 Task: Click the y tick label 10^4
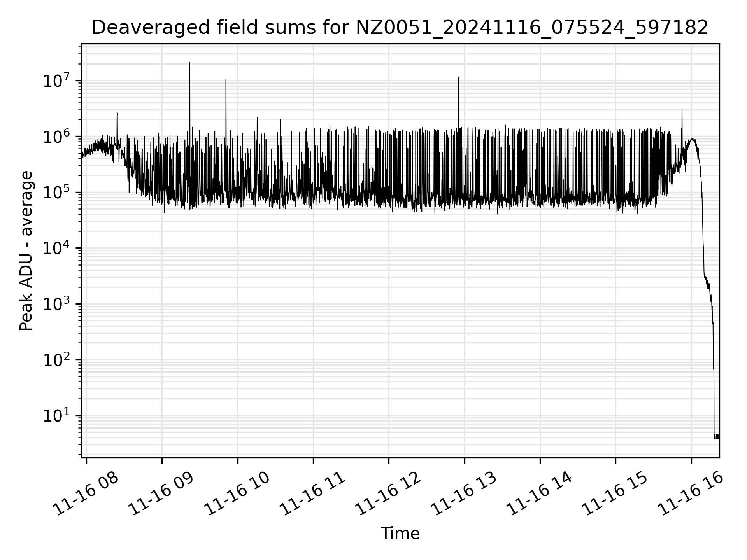[57, 248]
